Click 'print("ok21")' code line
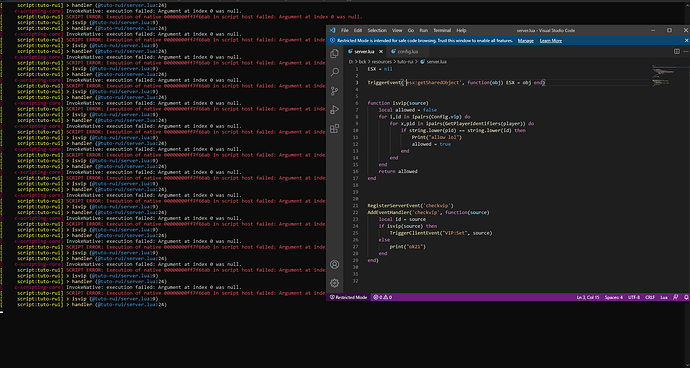The image size is (690, 368). click(408, 247)
